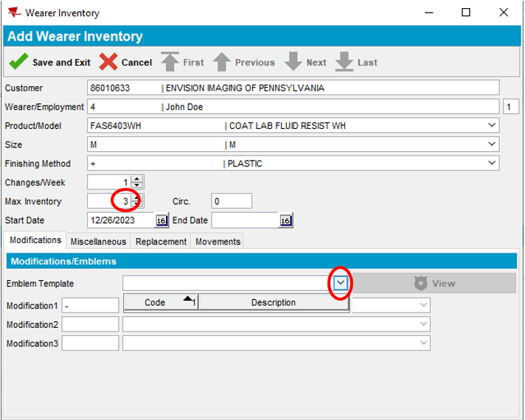Click the Changes/Week spinner control
525x420 pixels.
137,182
